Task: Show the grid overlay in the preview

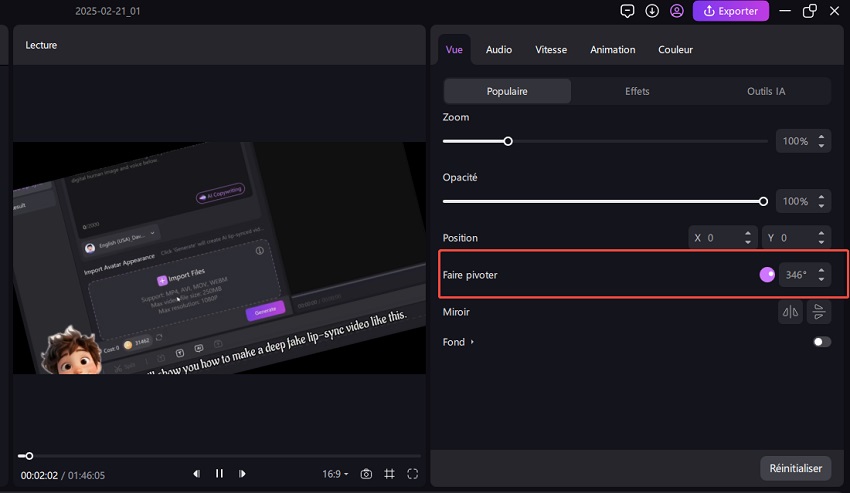Action: coord(390,474)
